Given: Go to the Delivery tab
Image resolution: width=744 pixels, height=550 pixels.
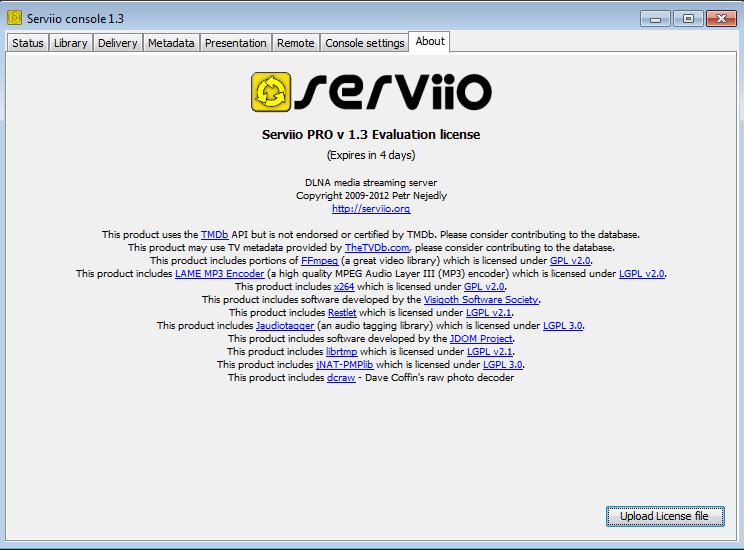Looking at the screenshot, I should (117, 43).
